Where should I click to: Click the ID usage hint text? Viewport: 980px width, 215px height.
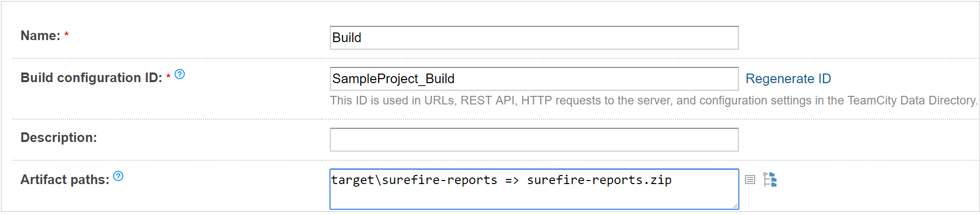click(653, 101)
